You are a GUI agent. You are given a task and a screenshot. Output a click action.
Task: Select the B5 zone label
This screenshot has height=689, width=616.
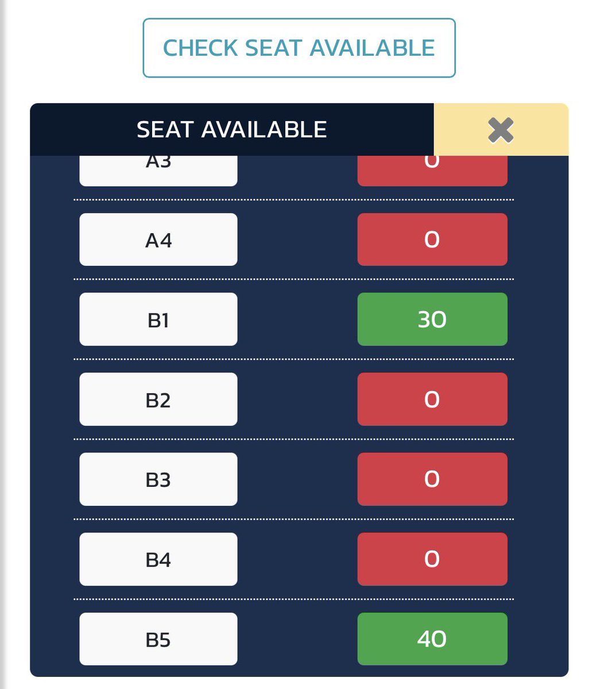point(158,639)
